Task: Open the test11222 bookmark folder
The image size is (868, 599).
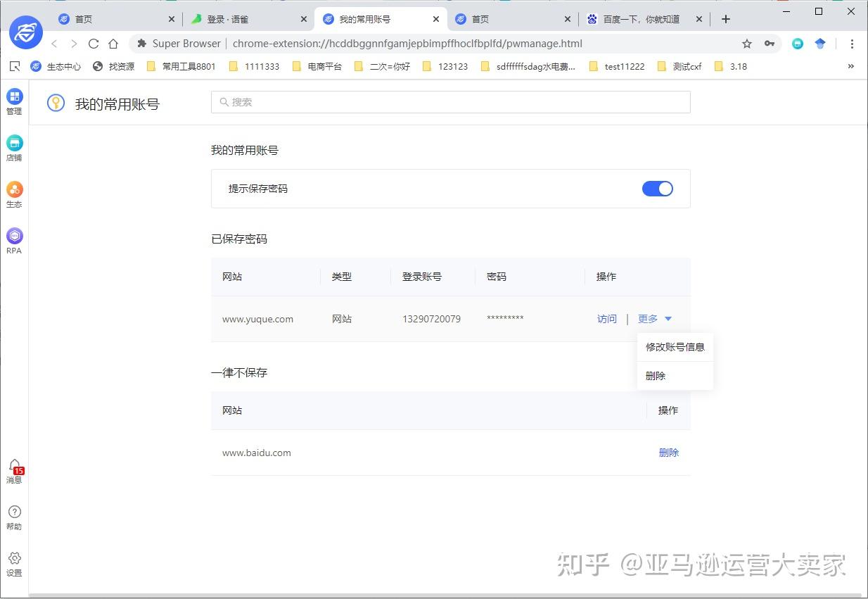Action: tap(617, 66)
